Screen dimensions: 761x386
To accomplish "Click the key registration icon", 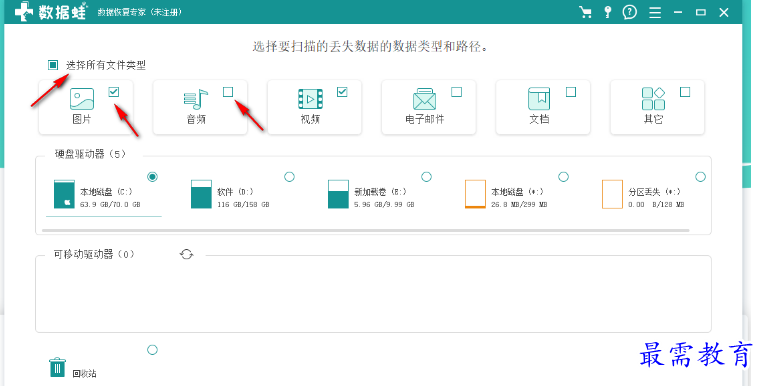I will (608, 12).
